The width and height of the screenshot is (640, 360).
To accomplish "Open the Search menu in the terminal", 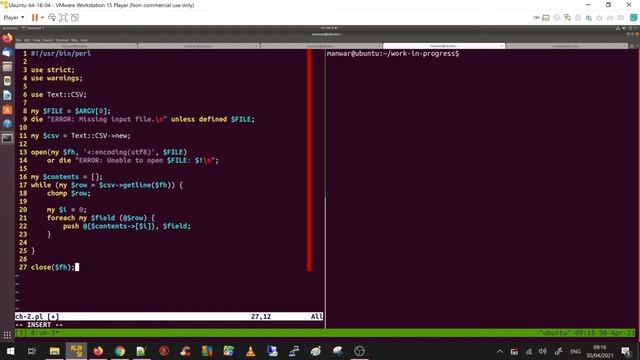I will (x=48, y=40).
